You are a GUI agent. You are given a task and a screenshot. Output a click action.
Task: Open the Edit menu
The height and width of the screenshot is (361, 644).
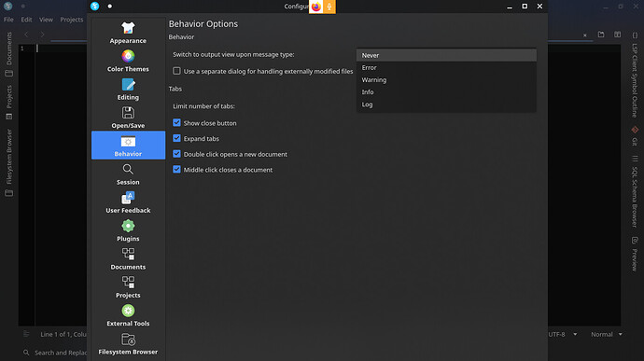click(26, 20)
